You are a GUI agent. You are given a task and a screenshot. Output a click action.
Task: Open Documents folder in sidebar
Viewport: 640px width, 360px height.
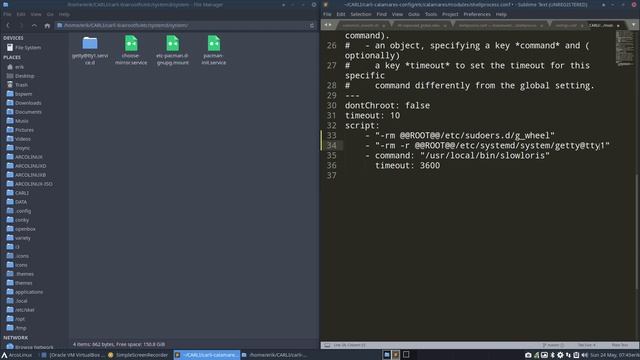pos(24,112)
